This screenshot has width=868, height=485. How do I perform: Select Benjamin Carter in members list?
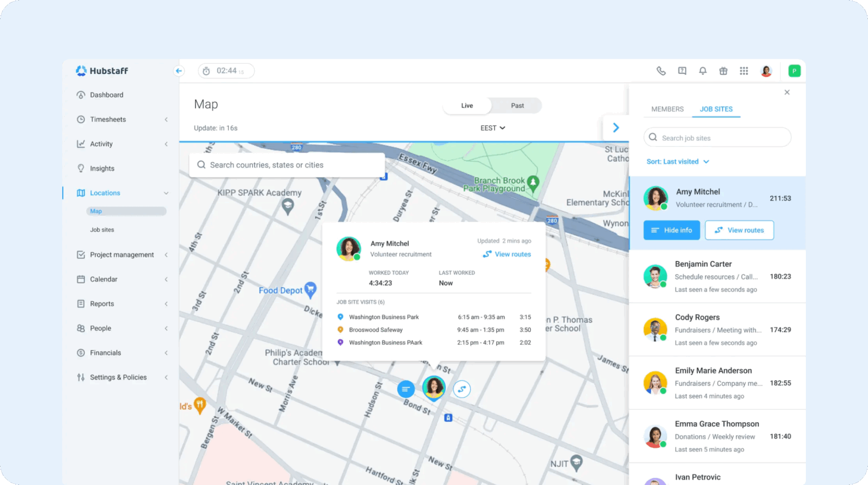(717, 276)
